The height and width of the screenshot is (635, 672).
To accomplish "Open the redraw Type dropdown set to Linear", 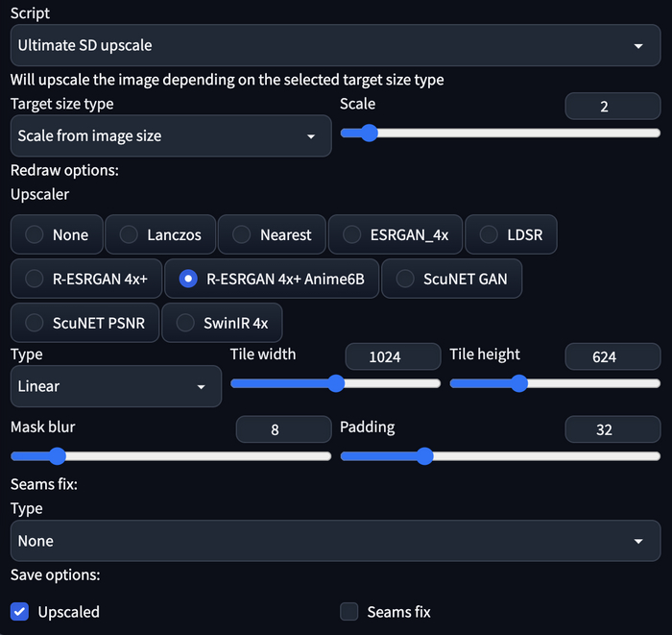I will pyautogui.click(x=115, y=386).
